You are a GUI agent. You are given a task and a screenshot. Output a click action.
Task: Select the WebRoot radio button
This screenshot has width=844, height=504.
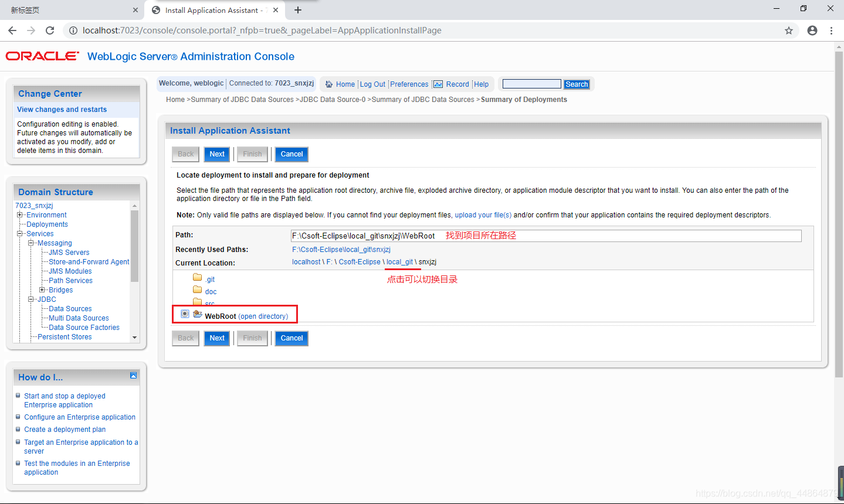[185, 314]
